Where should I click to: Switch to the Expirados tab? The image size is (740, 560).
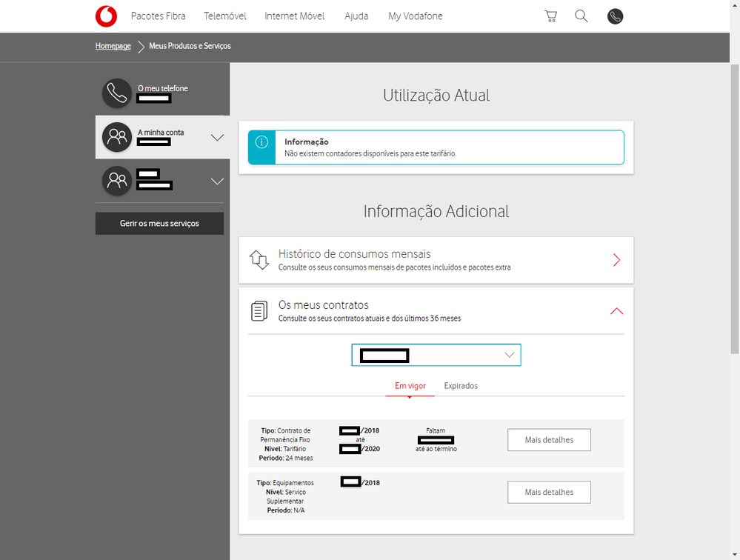[x=461, y=386]
